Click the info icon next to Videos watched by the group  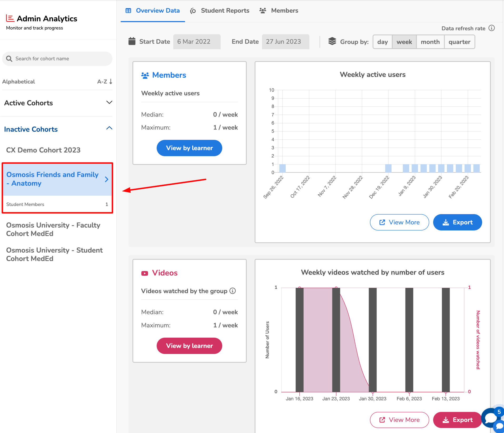tap(233, 291)
